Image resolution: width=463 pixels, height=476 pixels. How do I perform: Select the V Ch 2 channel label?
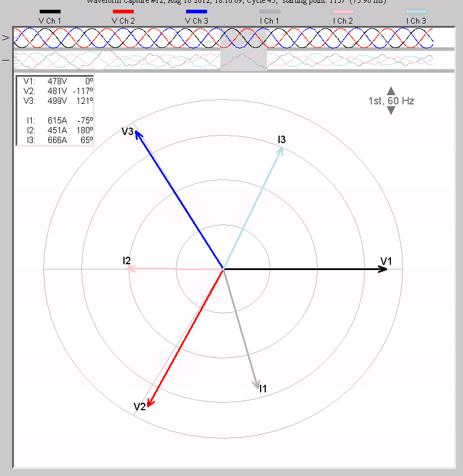[x=122, y=20]
